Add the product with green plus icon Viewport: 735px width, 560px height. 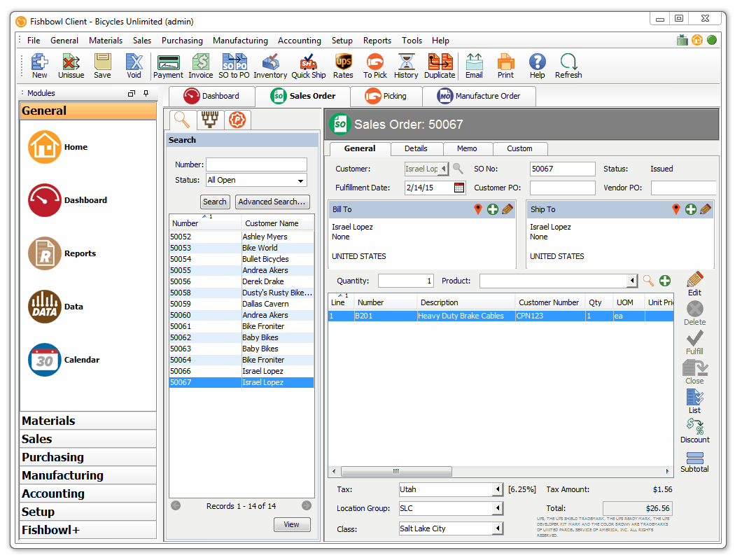(665, 281)
